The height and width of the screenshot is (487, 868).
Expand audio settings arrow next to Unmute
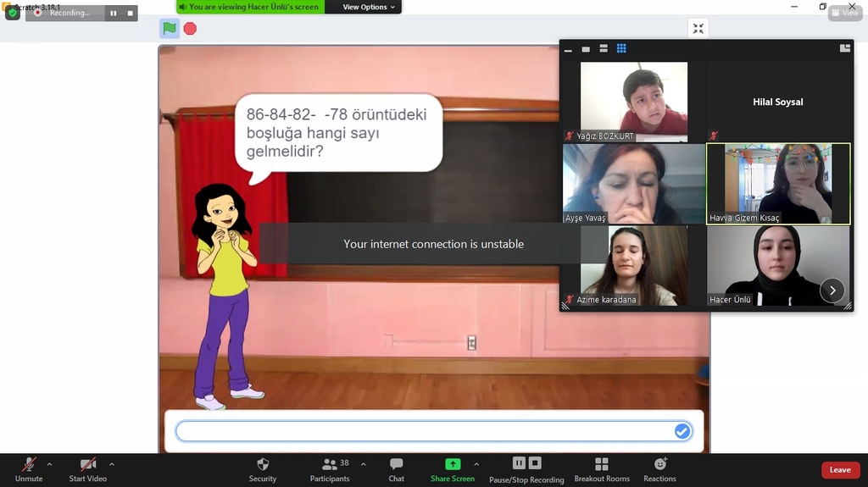[49, 464]
